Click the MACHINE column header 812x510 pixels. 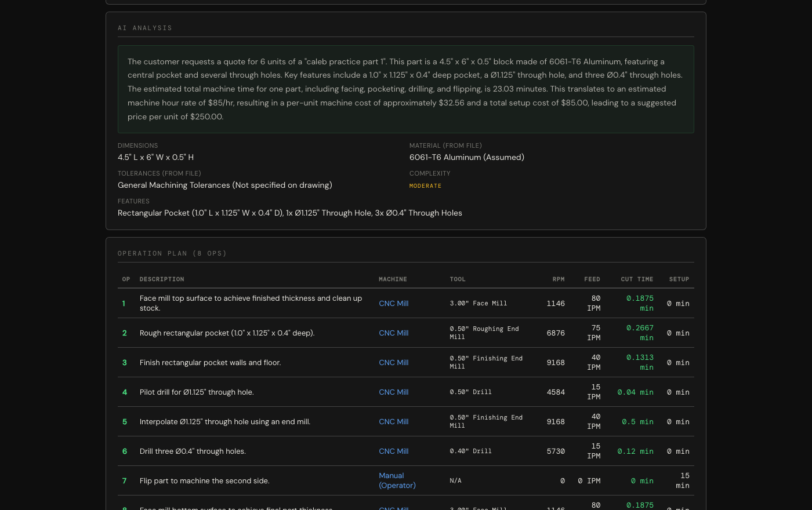click(x=393, y=279)
